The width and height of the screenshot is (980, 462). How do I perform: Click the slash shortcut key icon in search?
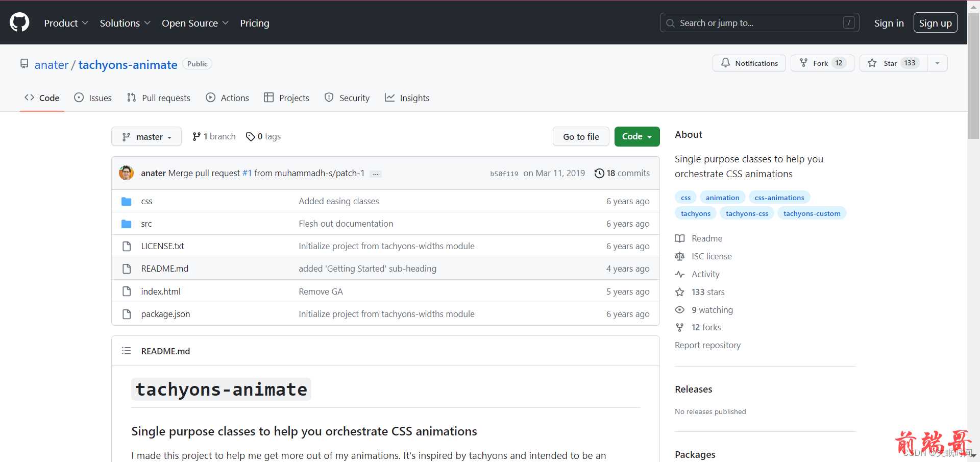849,23
